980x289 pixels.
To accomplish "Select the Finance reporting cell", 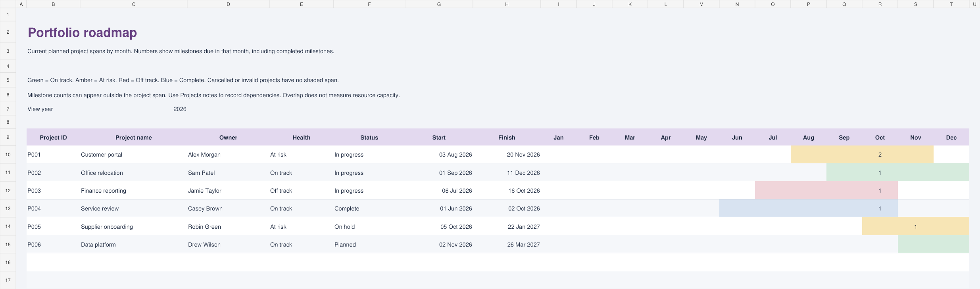I will (x=133, y=191).
